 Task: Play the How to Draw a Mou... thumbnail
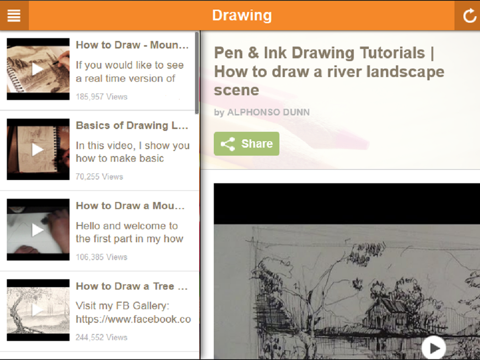[38, 230]
